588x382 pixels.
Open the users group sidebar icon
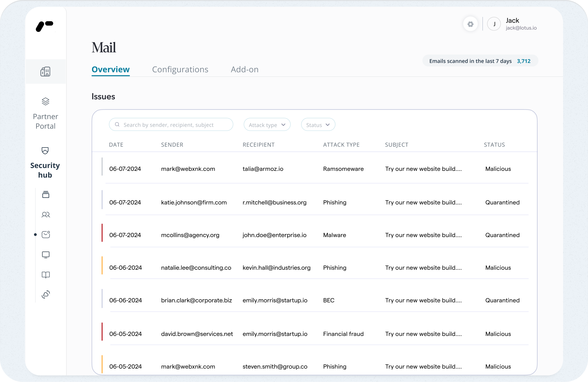tap(46, 215)
